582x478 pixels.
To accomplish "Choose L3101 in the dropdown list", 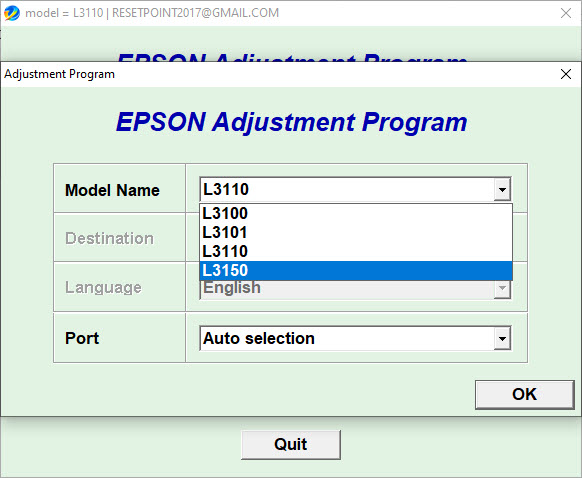I will click(x=356, y=232).
